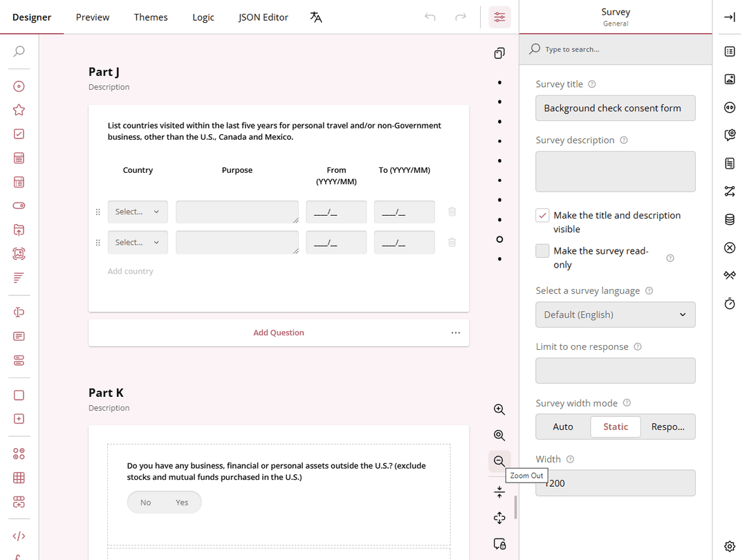Enable Make the survey read-only checkbox

coord(542,250)
